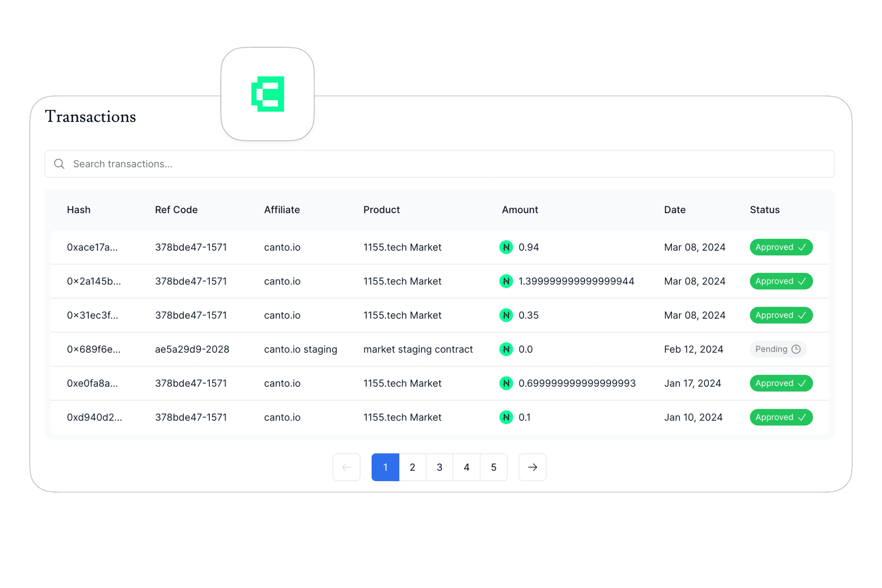Open transaction hash 0xd940d2...
Viewport: 882px width, 588px height.
(94, 417)
